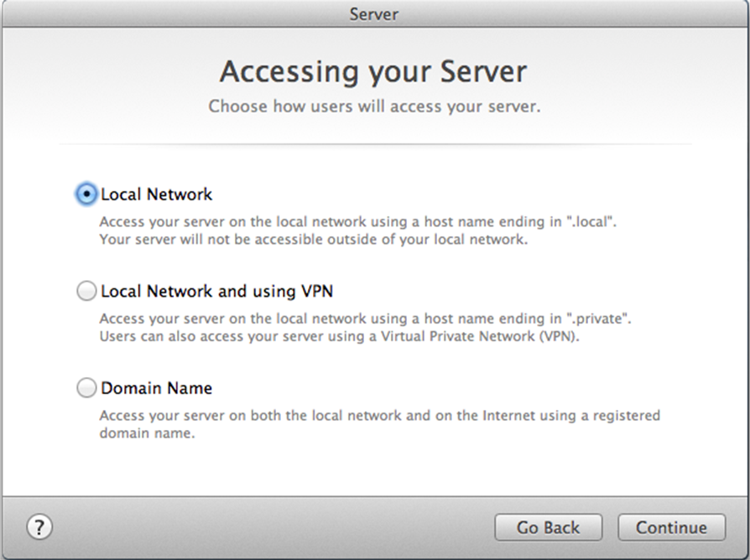Click the Server window title bar

pyautogui.click(x=375, y=14)
